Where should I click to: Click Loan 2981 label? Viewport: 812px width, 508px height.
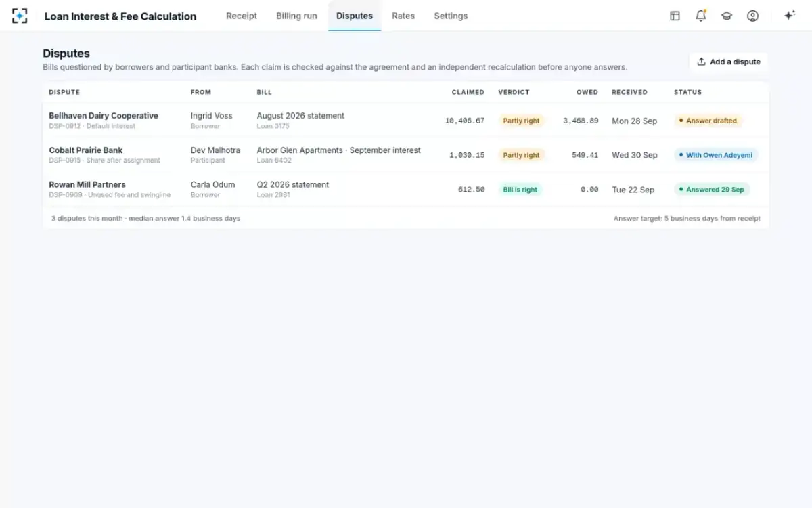click(x=273, y=195)
